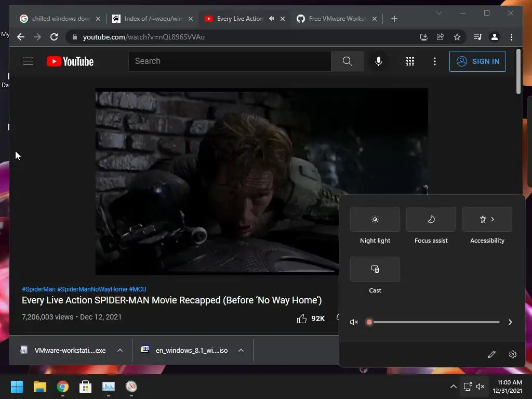Open all settings via the gear icon
This screenshot has height=399, width=532.
coord(513,354)
